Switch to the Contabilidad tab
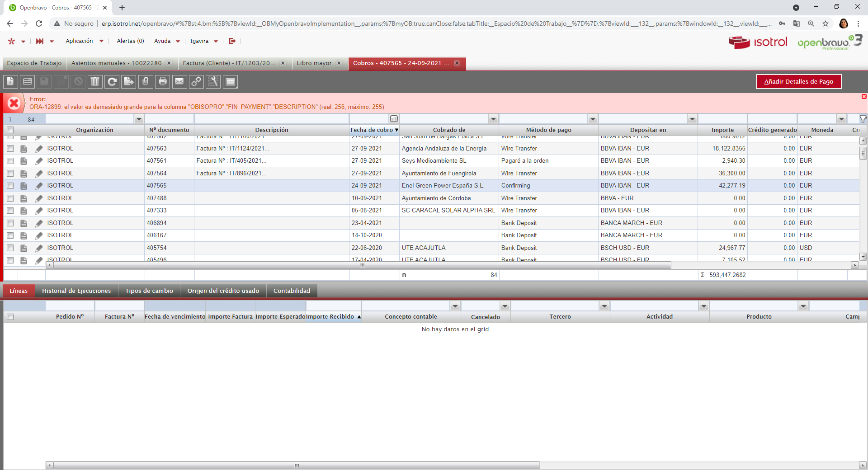The height and width of the screenshot is (470, 868). (x=292, y=291)
